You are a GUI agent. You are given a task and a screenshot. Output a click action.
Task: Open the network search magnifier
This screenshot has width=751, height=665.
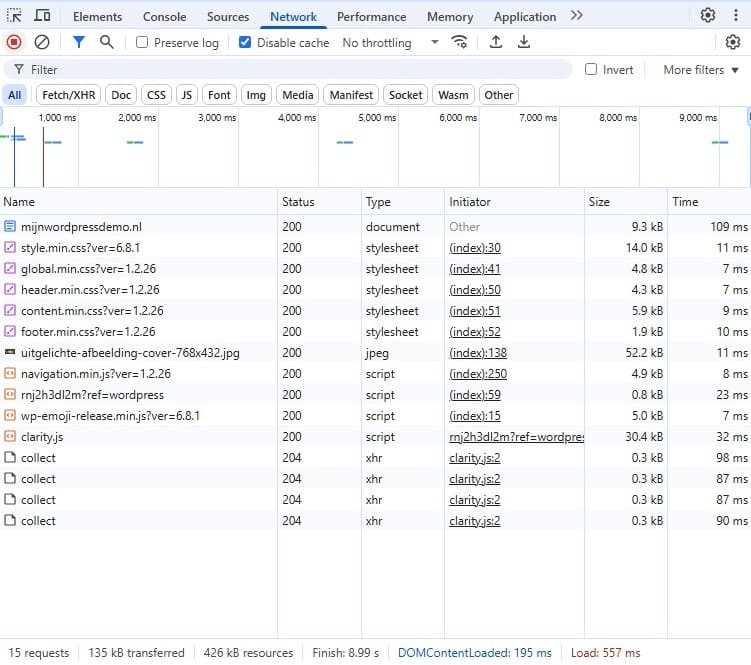(106, 42)
